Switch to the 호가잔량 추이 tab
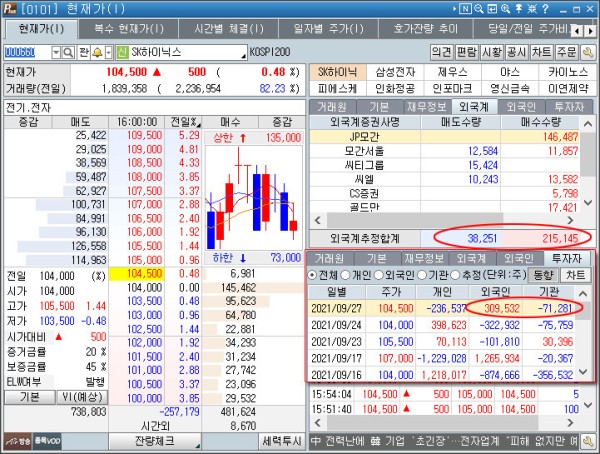Screen dimensions: 600x454 426,29
